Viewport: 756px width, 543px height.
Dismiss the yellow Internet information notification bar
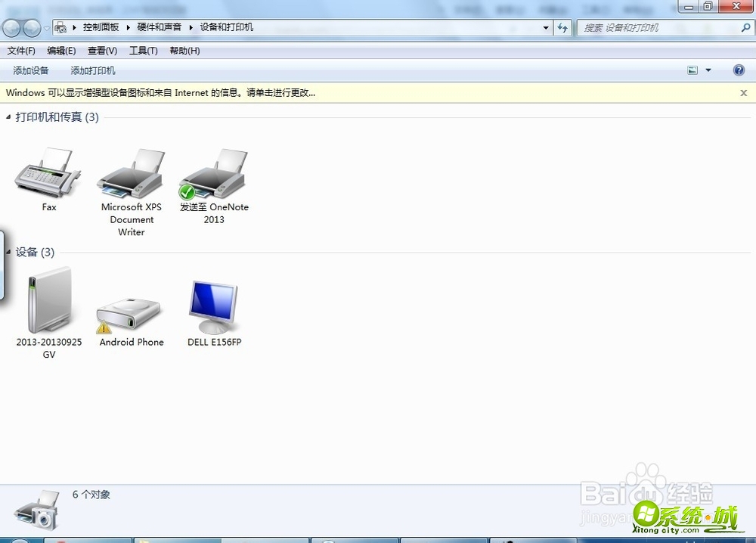click(743, 92)
